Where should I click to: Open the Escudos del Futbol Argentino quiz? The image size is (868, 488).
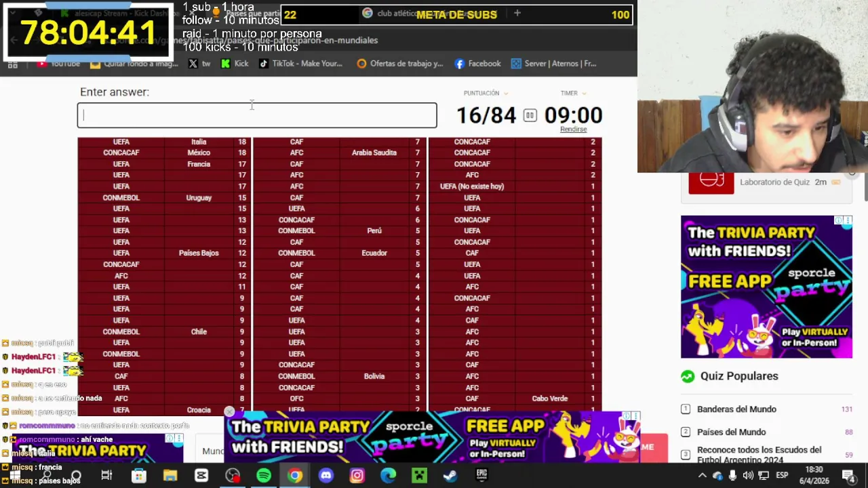[759, 455]
